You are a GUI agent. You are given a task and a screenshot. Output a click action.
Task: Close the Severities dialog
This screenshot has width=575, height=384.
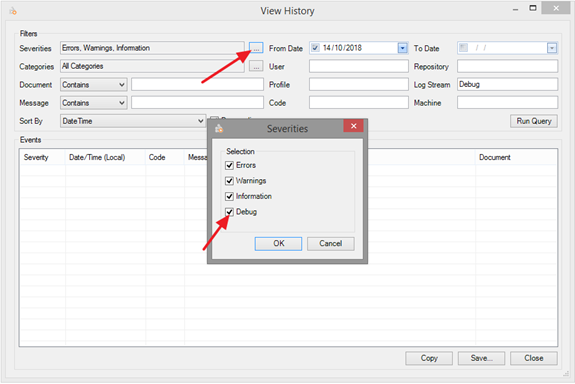(354, 126)
